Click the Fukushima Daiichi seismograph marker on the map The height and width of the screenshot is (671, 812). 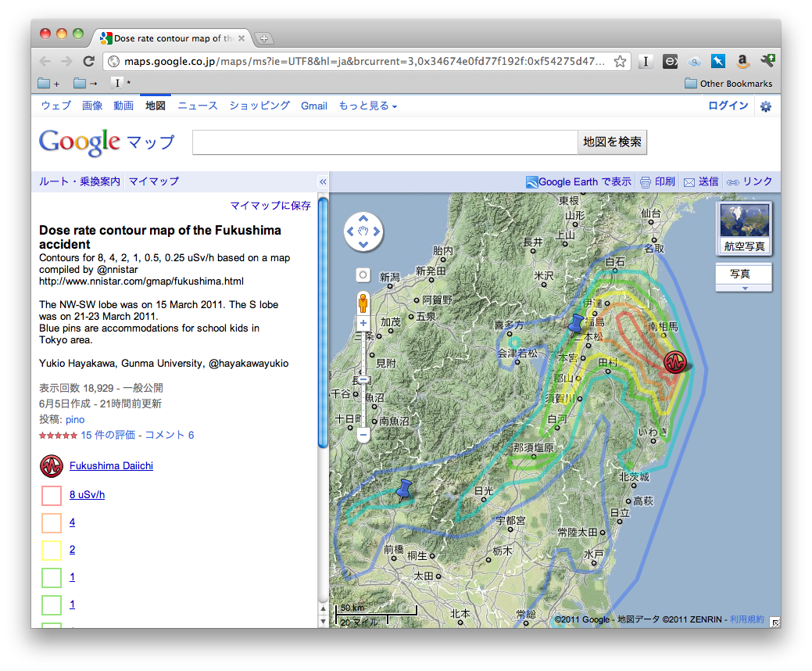(x=675, y=362)
